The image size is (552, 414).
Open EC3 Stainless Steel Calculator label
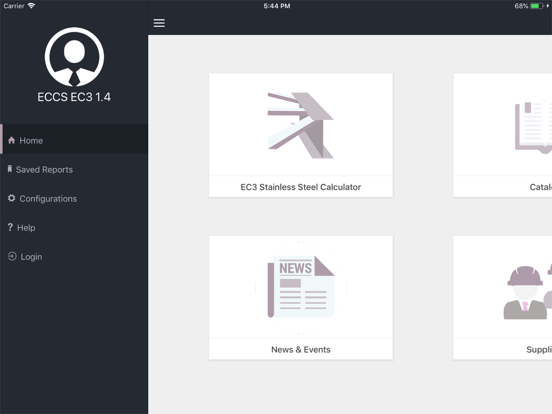pos(301,187)
